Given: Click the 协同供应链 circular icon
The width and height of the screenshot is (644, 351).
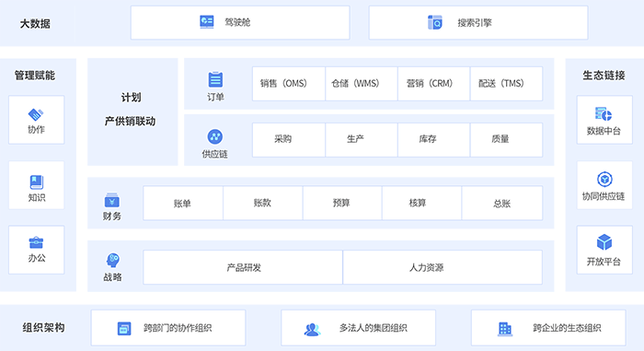Looking at the screenshot, I should [x=604, y=180].
